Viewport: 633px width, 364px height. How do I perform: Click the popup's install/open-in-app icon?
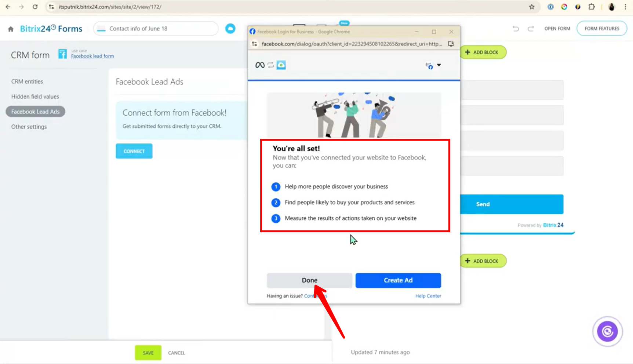(x=451, y=44)
